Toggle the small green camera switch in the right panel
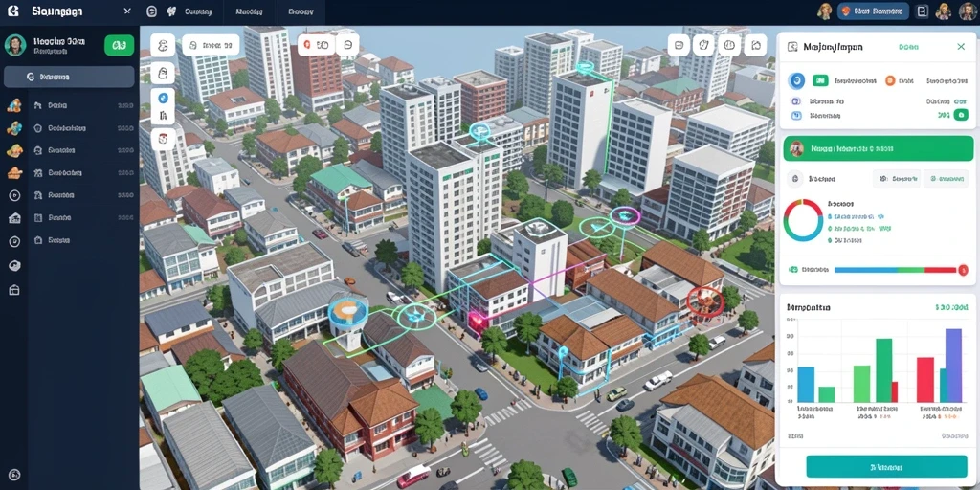The height and width of the screenshot is (490, 980). pyautogui.click(x=962, y=115)
